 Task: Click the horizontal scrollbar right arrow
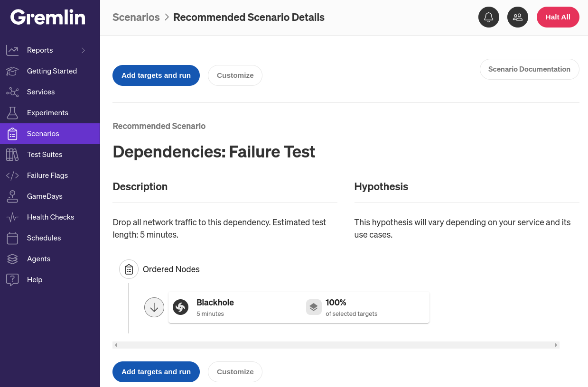point(556,345)
